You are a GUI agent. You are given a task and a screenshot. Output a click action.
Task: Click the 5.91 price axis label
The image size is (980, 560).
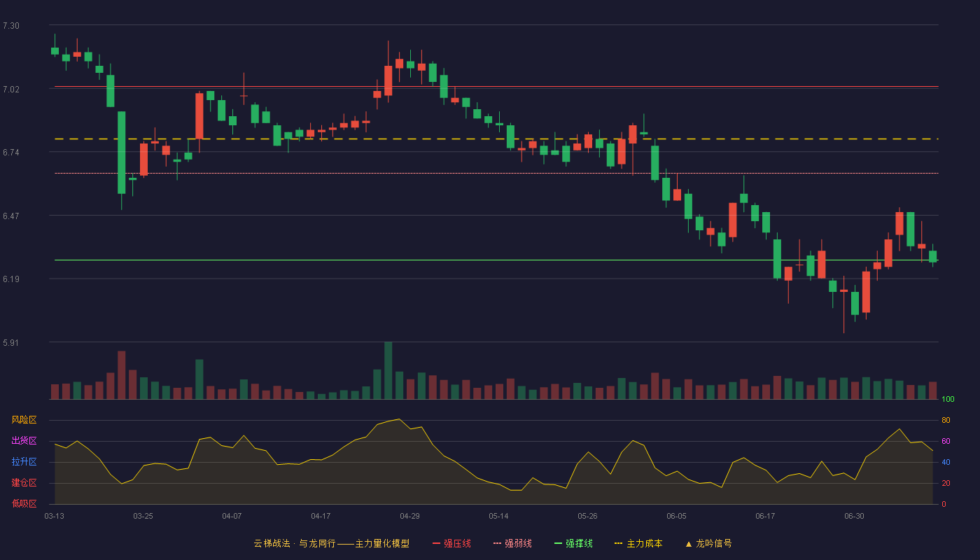11,343
